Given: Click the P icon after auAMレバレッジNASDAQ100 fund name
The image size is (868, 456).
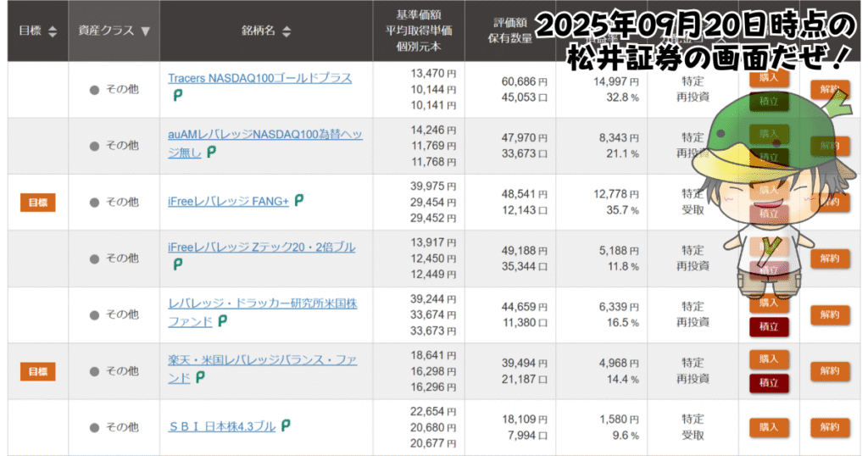Looking at the screenshot, I should point(211,152).
